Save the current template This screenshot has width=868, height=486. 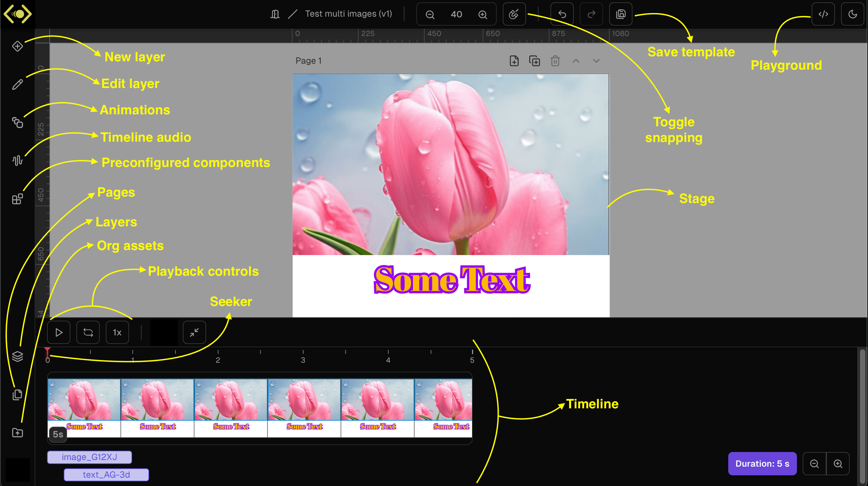620,14
